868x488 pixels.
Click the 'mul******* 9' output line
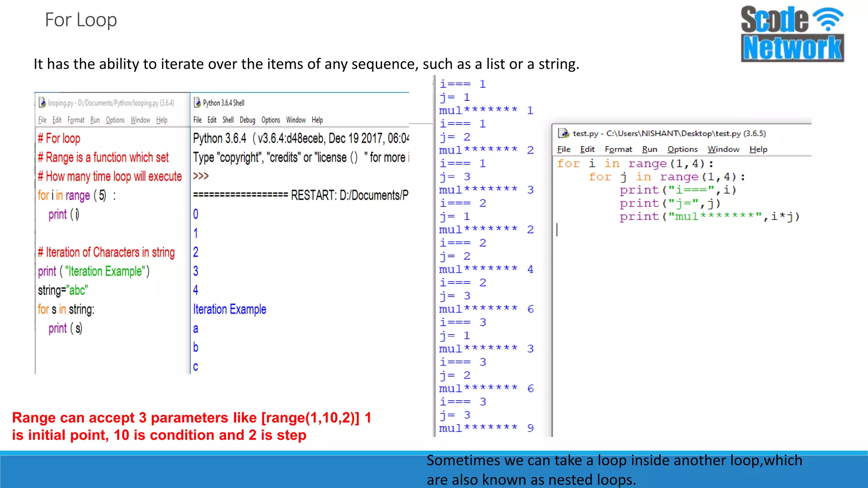click(x=487, y=428)
